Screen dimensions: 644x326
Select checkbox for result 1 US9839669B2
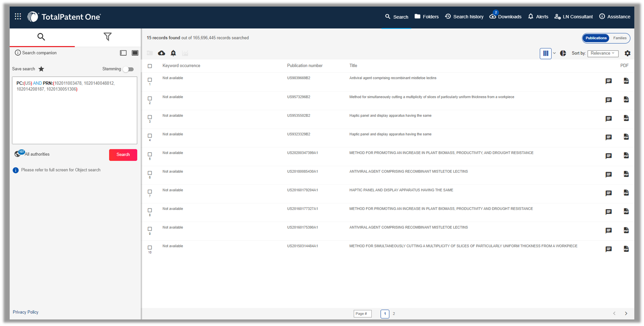tap(150, 80)
